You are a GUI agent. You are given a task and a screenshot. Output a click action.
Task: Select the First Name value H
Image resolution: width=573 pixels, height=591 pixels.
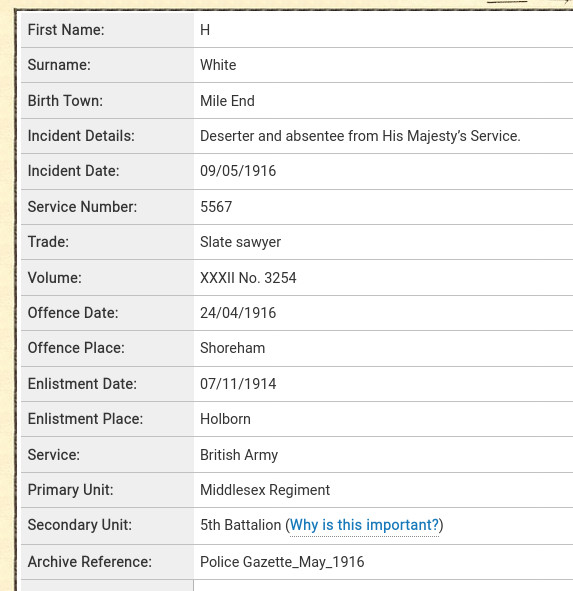(x=205, y=30)
